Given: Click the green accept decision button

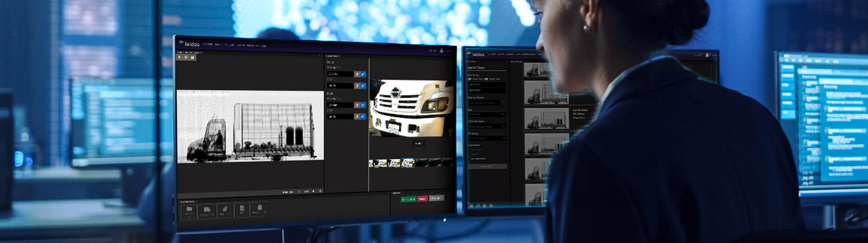Looking at the screenshot, I should pos(408,199).
